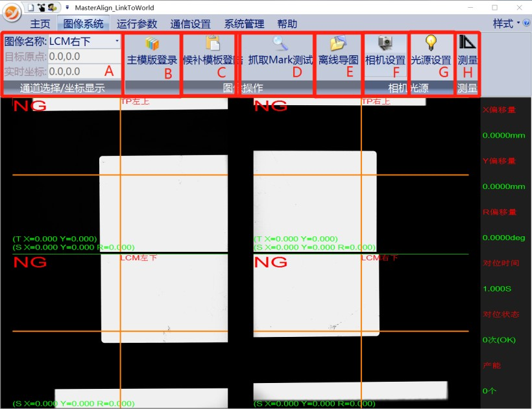Open the 样式 style dropdown

(506, 23)
